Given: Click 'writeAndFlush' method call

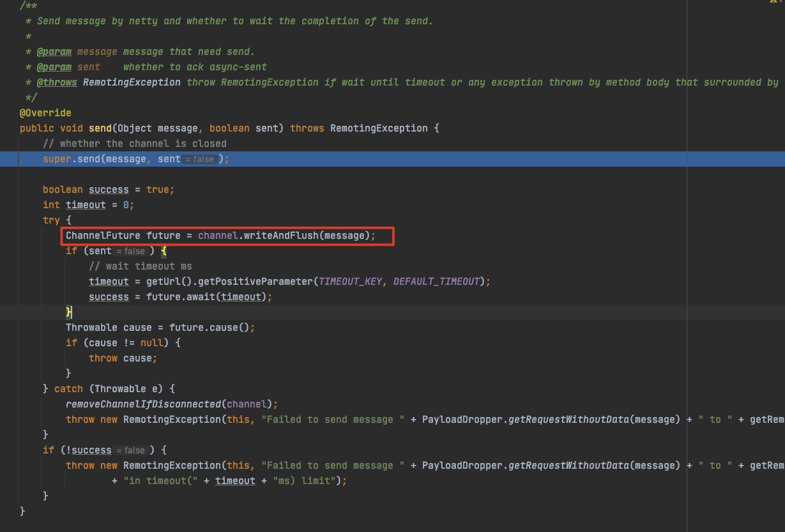Looking at the screenshot, I should pyautogui.click(x=281, y=236).
